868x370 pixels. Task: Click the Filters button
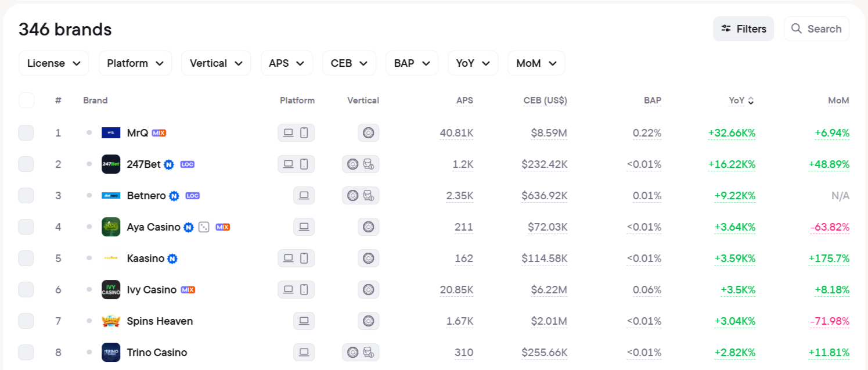tap(743, 29)
